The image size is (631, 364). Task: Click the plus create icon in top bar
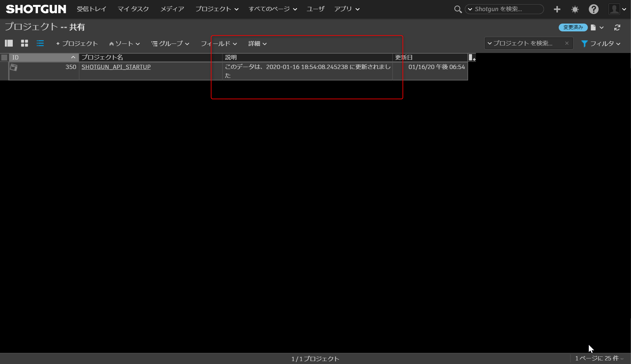[557, 9]
